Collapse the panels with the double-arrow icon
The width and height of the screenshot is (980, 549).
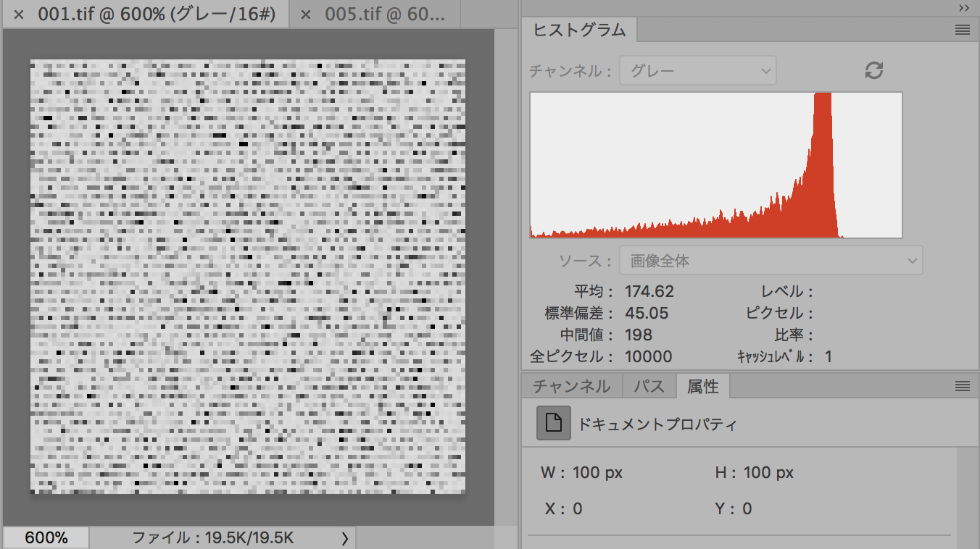963,7
